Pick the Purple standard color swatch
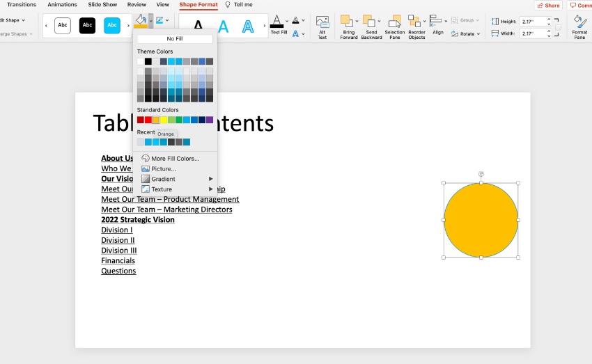The height and width of the screenshot is (364, 592). click(x=210, y=120)
